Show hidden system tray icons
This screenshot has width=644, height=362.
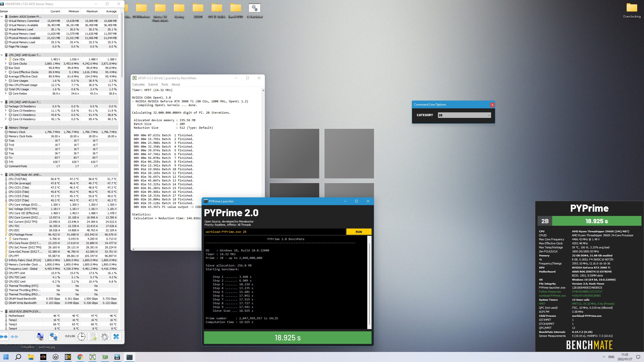click(x=604, y=357)
